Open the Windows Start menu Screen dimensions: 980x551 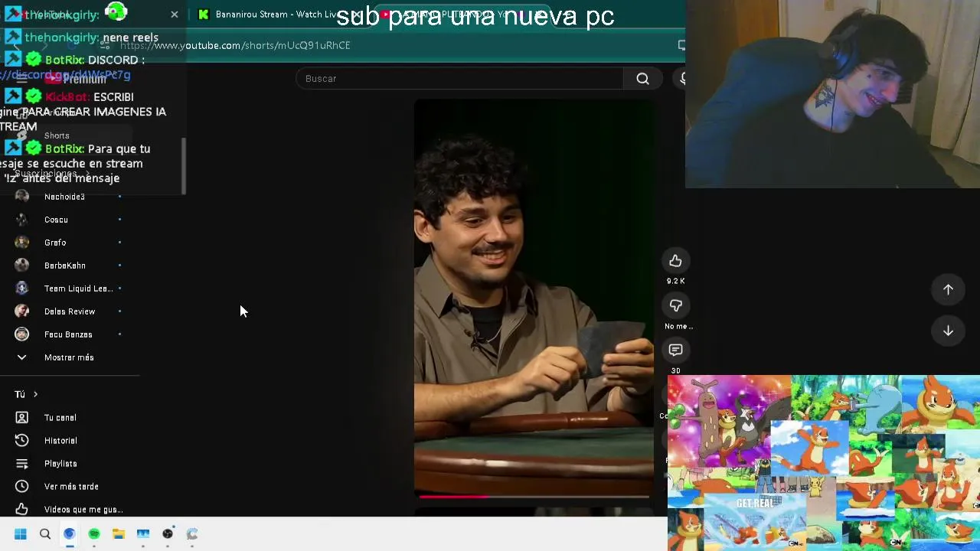(21, 534)
